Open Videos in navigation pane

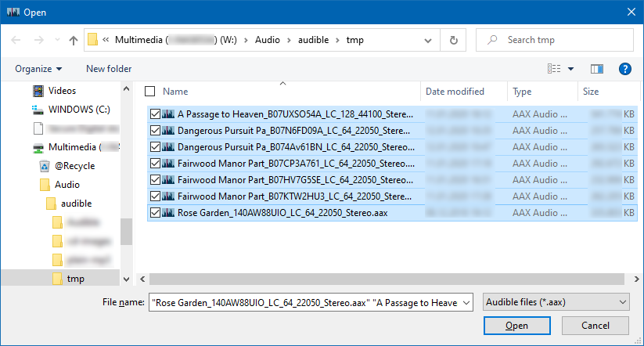(62, 90)
